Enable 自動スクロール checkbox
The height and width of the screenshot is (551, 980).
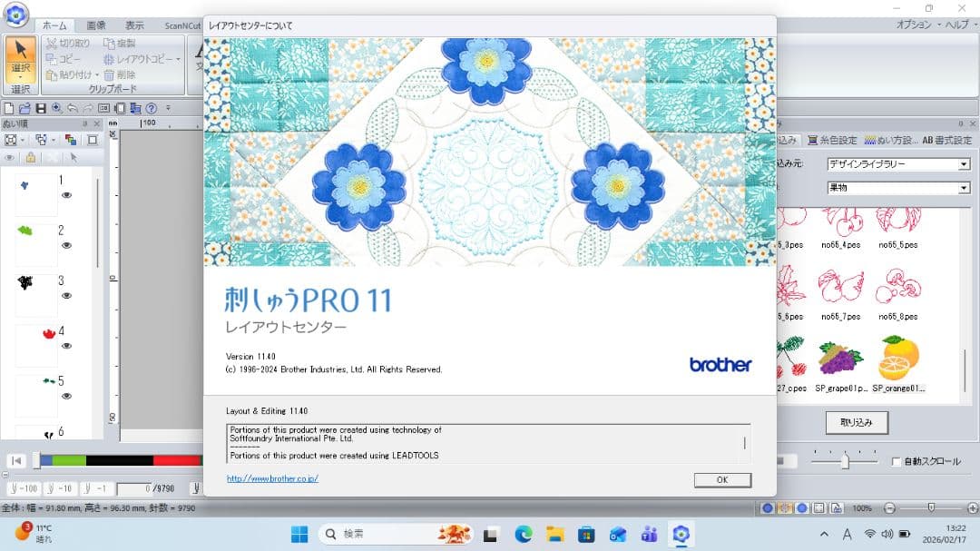[x=896, y=461]
